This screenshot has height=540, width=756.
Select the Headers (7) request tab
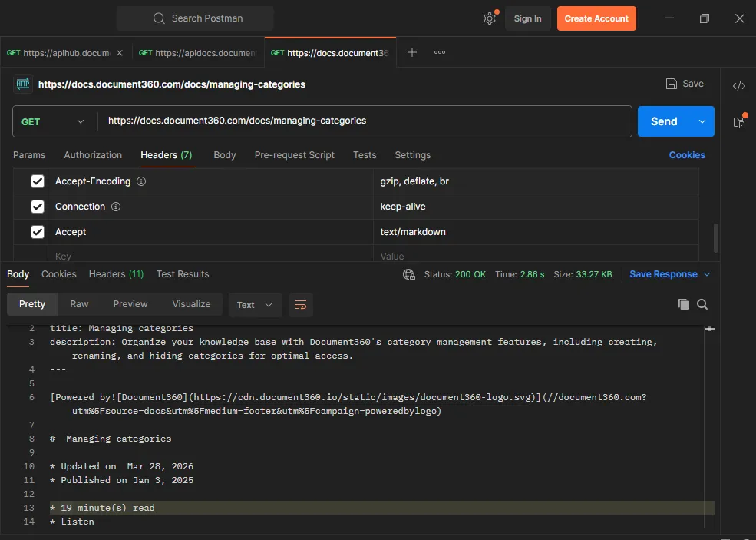(x=167, y=155)
